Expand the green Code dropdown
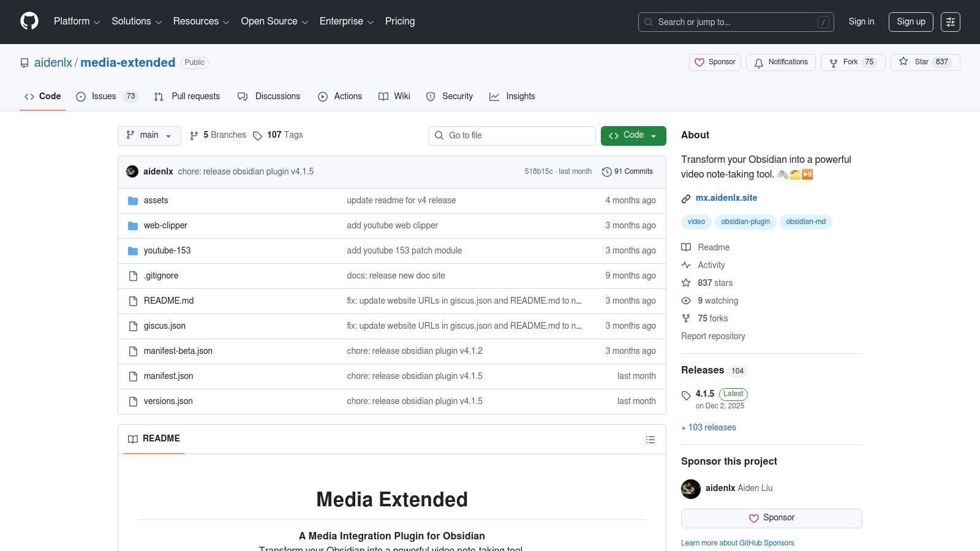Viewport: 980px width, 551px height. 633,135
